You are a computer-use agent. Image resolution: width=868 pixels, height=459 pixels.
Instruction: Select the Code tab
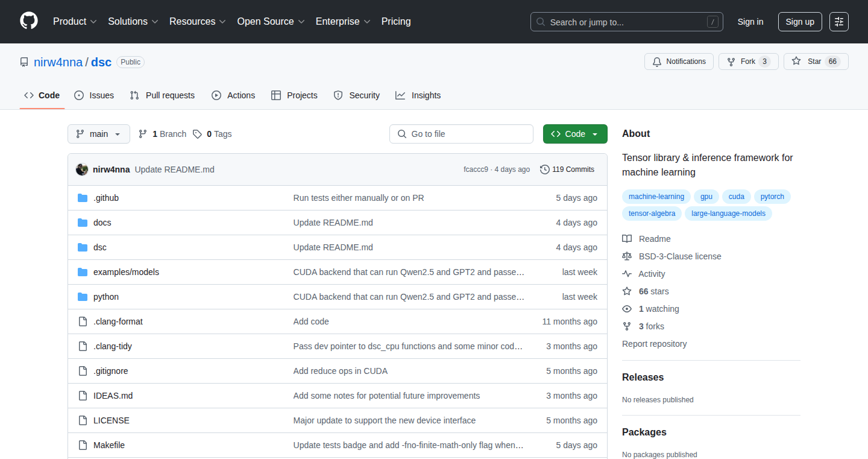(x=42, y=95)
